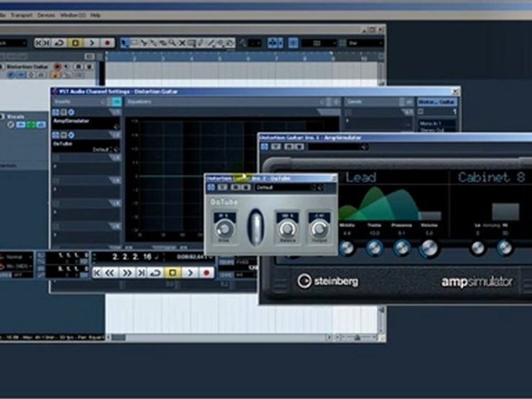Click Fast Forward in the transport panel
This screenshot has height=399, width=532.
pyautogui.click(x=126, y=273)
